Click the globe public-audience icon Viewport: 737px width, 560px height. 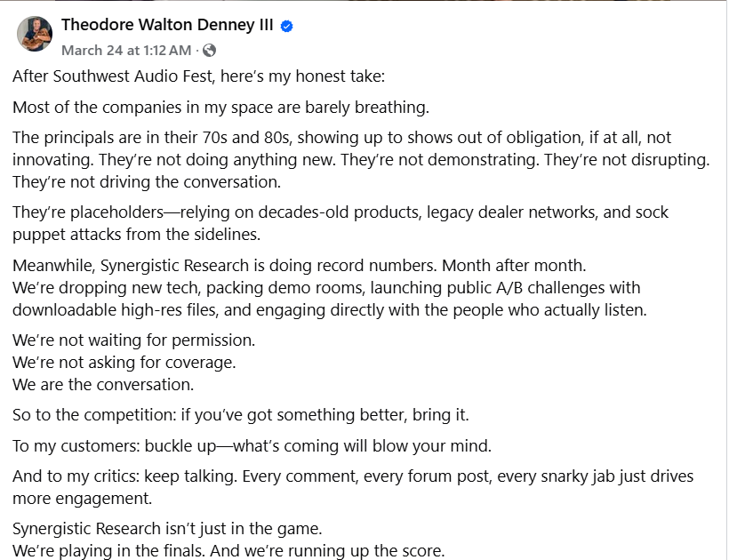coord(209,51)
